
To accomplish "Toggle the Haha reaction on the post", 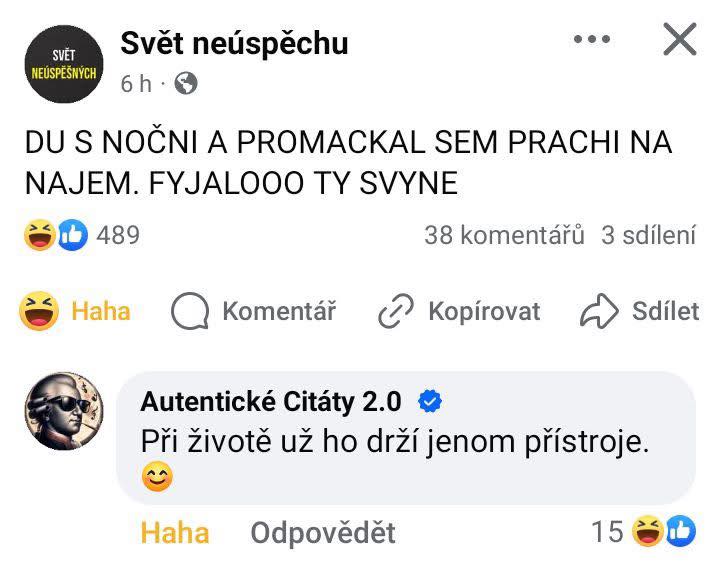I will tap(76, 311).
